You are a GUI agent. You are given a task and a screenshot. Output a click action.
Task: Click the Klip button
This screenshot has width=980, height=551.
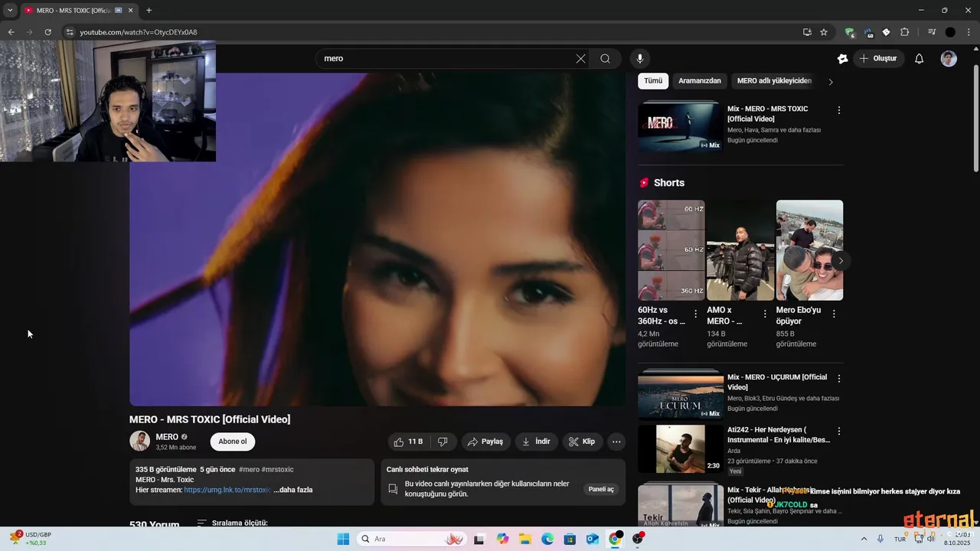(x=582, y=442)
